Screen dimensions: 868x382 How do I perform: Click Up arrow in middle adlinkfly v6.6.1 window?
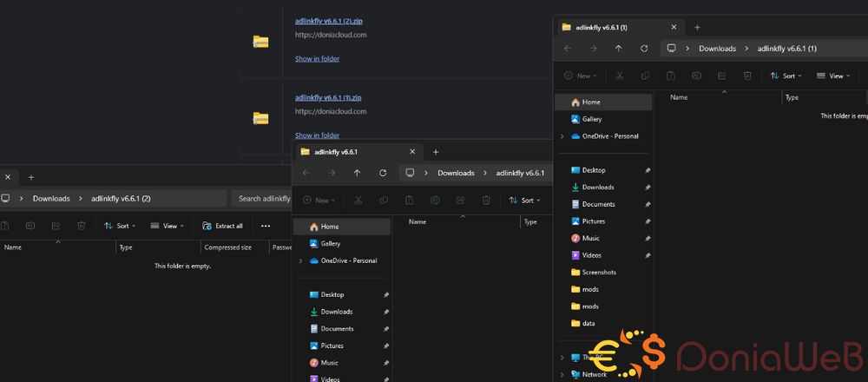(357, 173)
